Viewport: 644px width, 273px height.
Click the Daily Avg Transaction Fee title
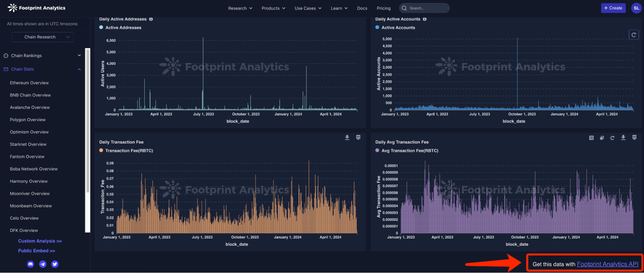tap(402, 142)
